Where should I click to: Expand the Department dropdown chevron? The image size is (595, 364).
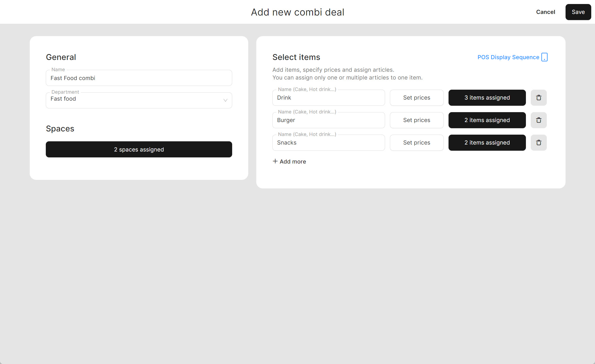(x=225, y=100)
